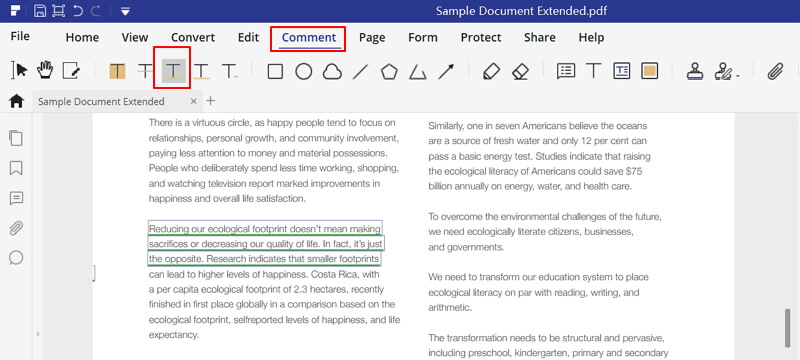Click the signature stamp tool

tap(723, 71)
